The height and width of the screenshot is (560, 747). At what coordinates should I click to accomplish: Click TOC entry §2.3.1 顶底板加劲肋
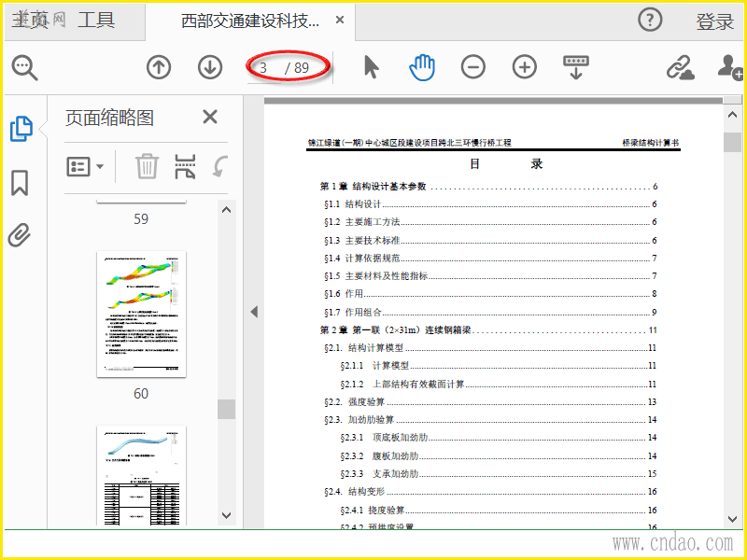499,437
